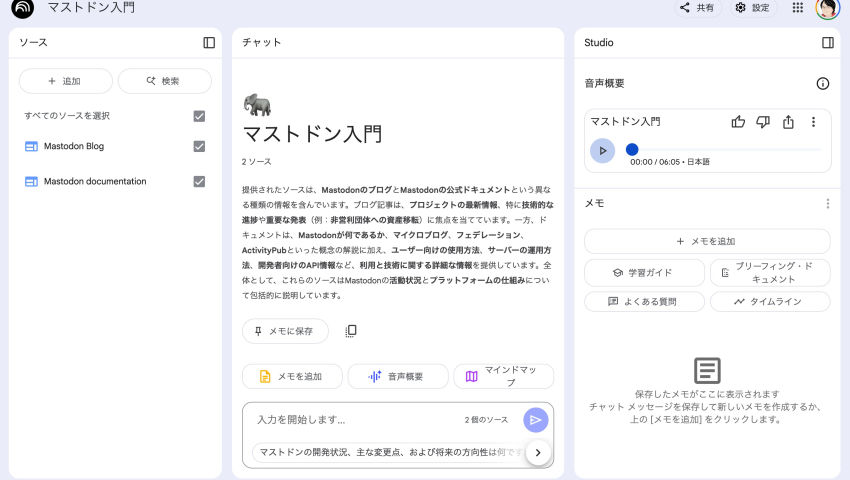Click the thumbs up icon on audio overview
Viewport: 850px width, 480px height.
(738, 122)
